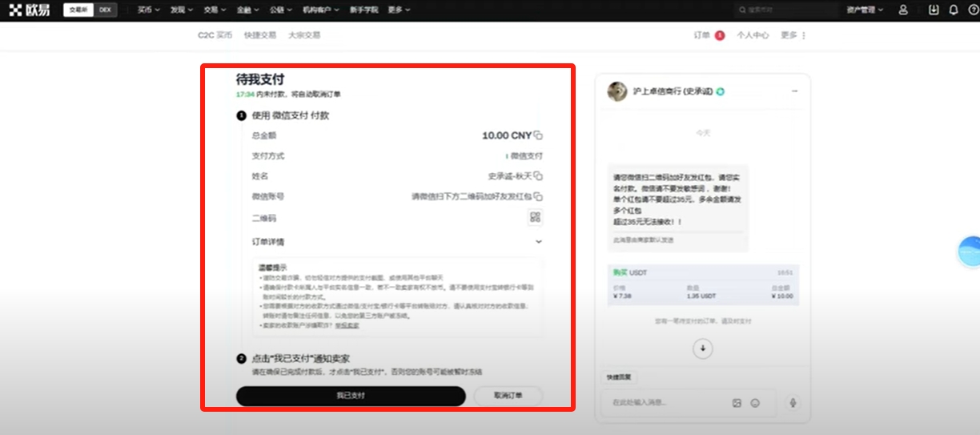Click the 取消订单 button

tap(508, 396)
